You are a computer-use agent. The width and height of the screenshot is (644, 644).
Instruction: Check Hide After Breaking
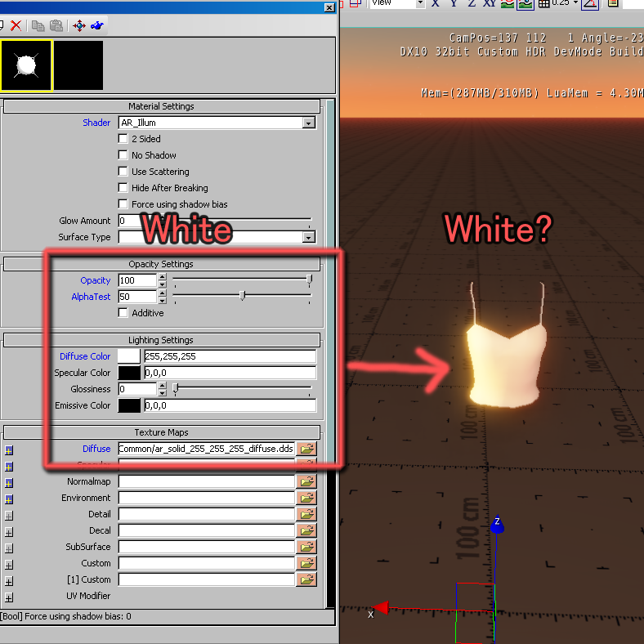point(123,188)
